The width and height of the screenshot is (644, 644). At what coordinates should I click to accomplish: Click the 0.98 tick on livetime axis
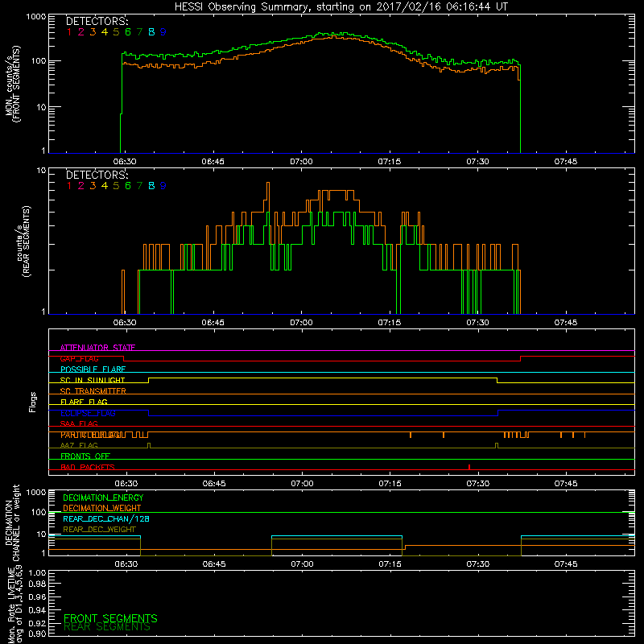pyautogui.click(x=37, y=584)
